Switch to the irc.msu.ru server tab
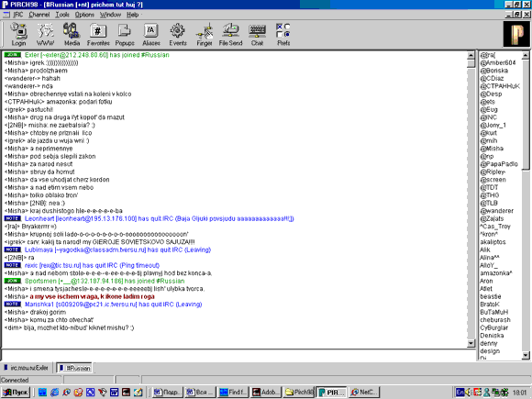 [26, 368]
